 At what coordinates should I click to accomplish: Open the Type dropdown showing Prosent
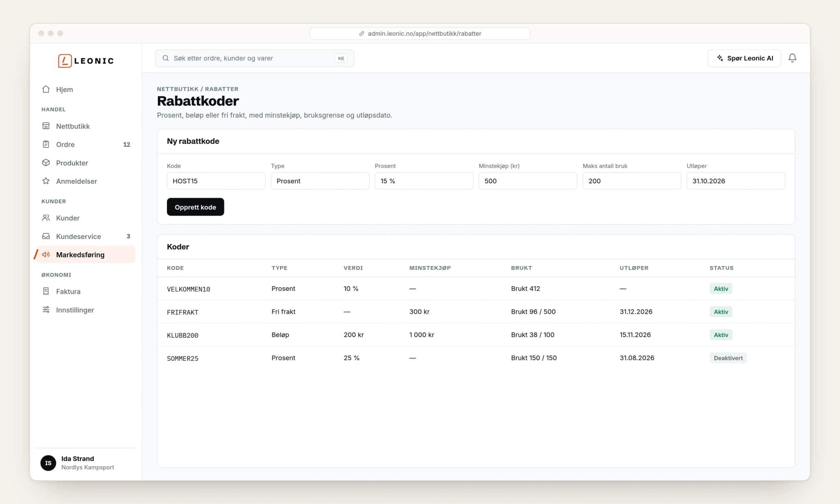[x=320, y=181]
